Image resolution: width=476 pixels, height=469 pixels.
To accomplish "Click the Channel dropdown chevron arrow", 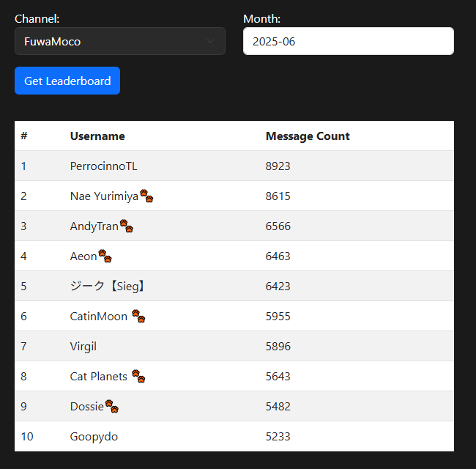I will click(210, 42).
